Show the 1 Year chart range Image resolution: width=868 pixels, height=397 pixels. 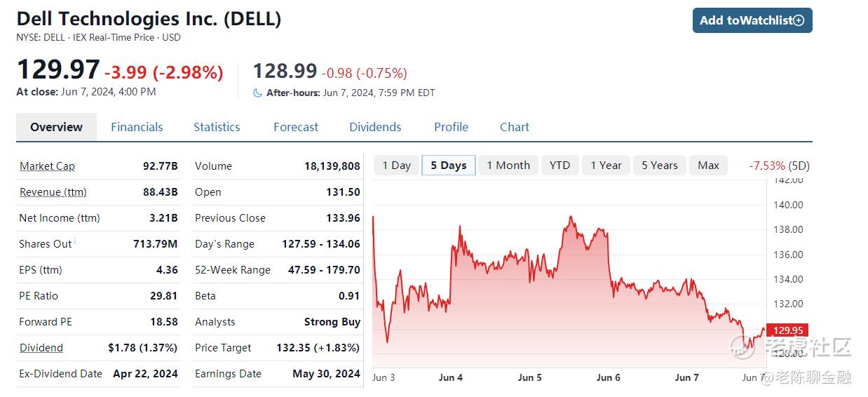(606, 166)
